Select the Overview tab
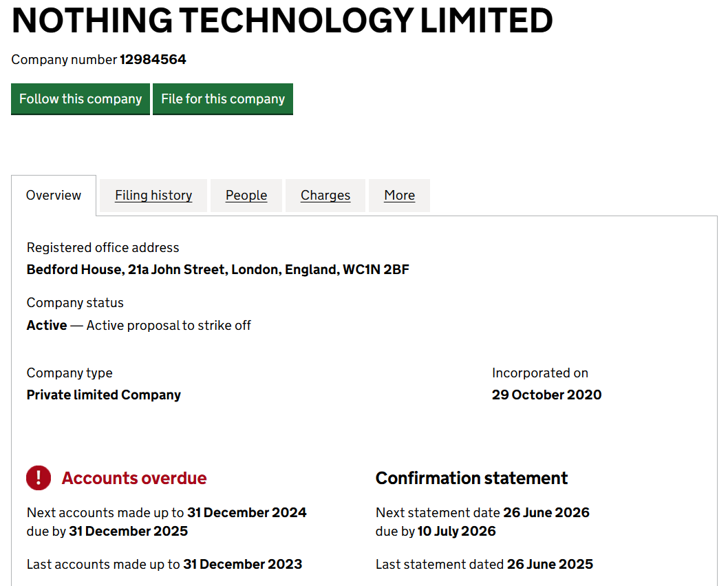This screenshot has width=728, height=586. point(53,196)
